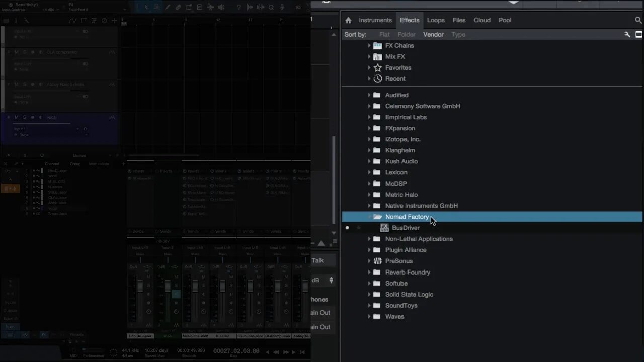The height and width of the screenshot is (362, 644).
Task: Open the track list icon
Action: click(x=6, y=21)
